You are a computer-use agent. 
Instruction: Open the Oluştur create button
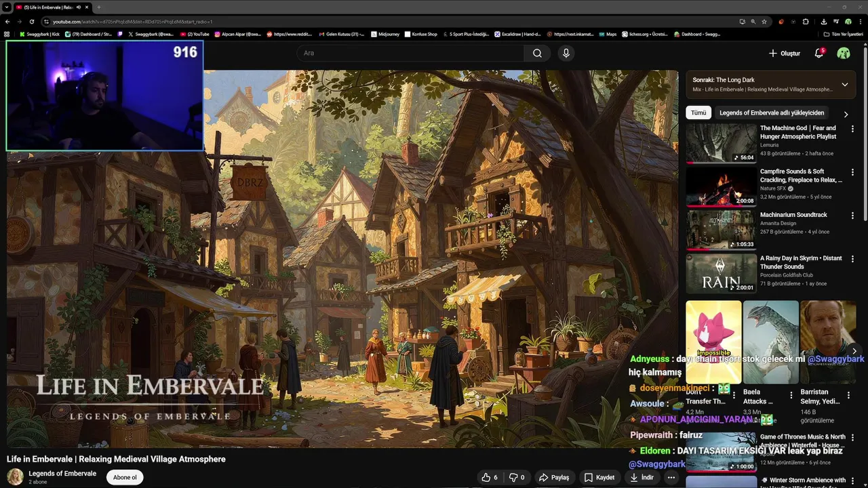(785, 53)
